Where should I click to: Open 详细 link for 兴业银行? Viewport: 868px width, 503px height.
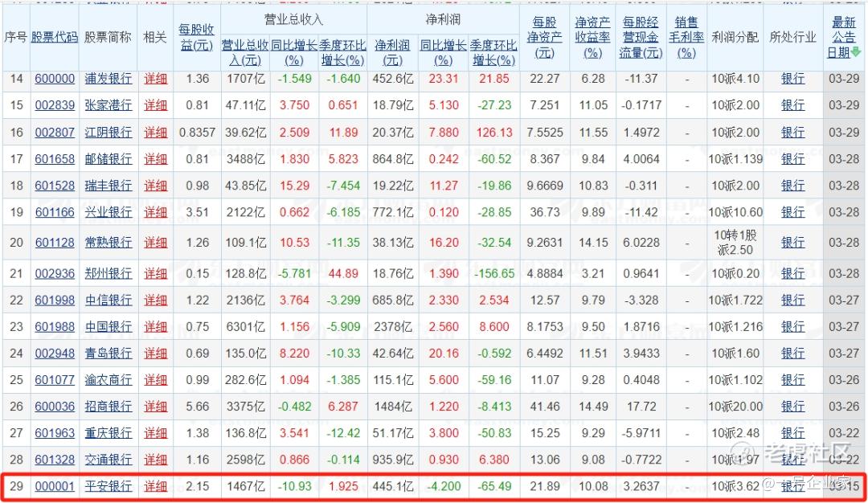pos(155,212)
